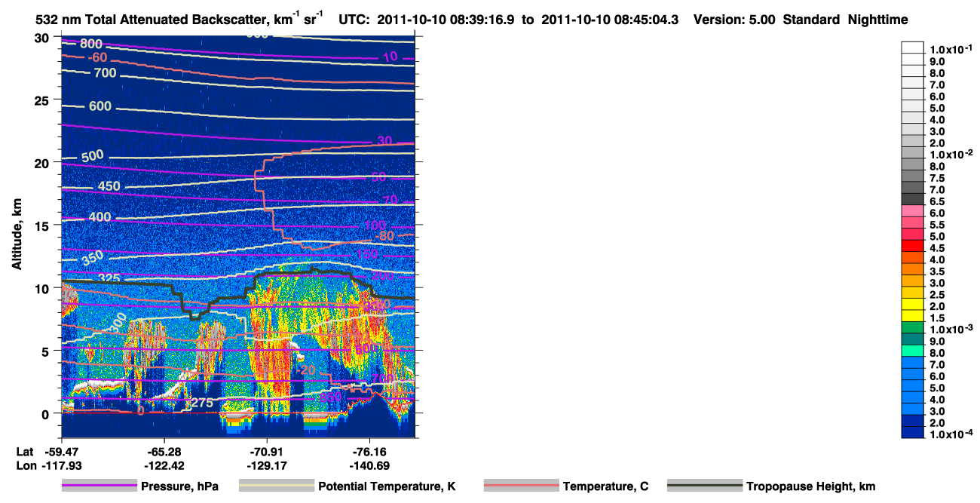Click the start time '08:39:16.9' in the header
This screenshot has width=980, height=503.
click(485, 20)
